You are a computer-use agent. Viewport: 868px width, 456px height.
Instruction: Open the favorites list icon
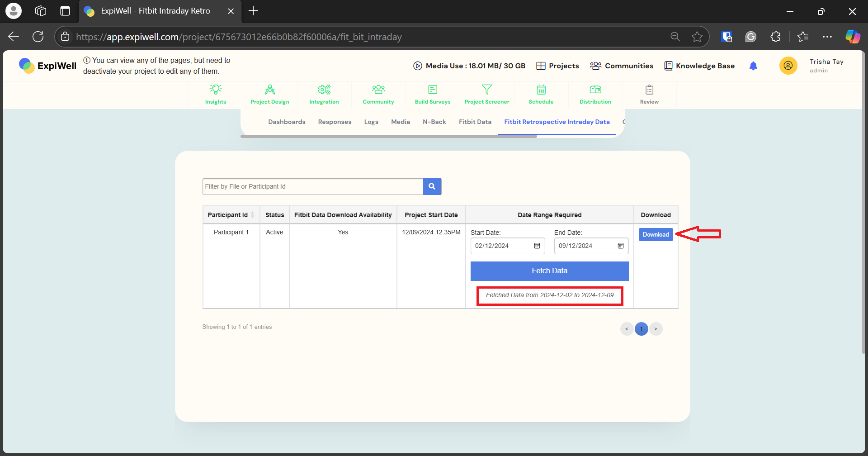tap(803, 37)
